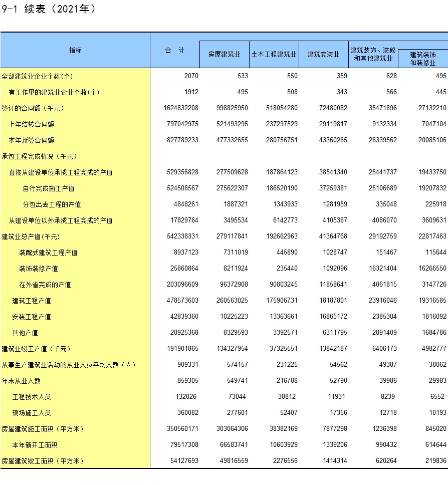448x485 pixels.
Task: Select cell value 7311019
Action: 236,253
